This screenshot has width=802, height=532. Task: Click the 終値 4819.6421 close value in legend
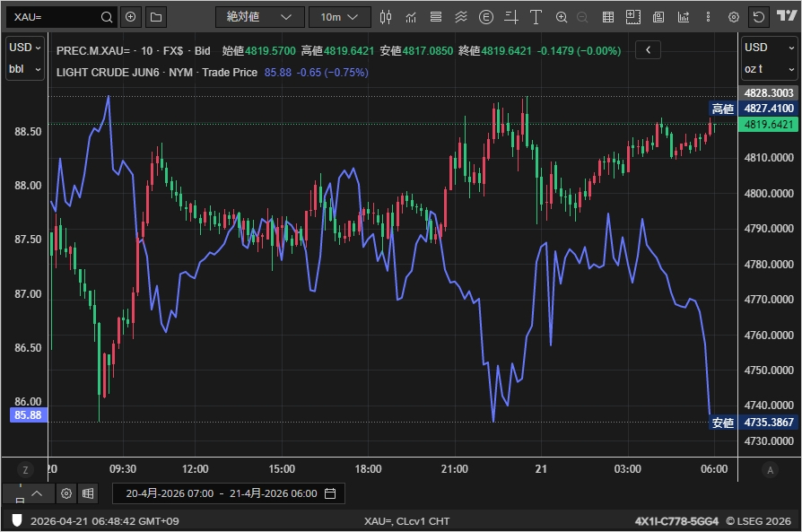coord(495,51)
